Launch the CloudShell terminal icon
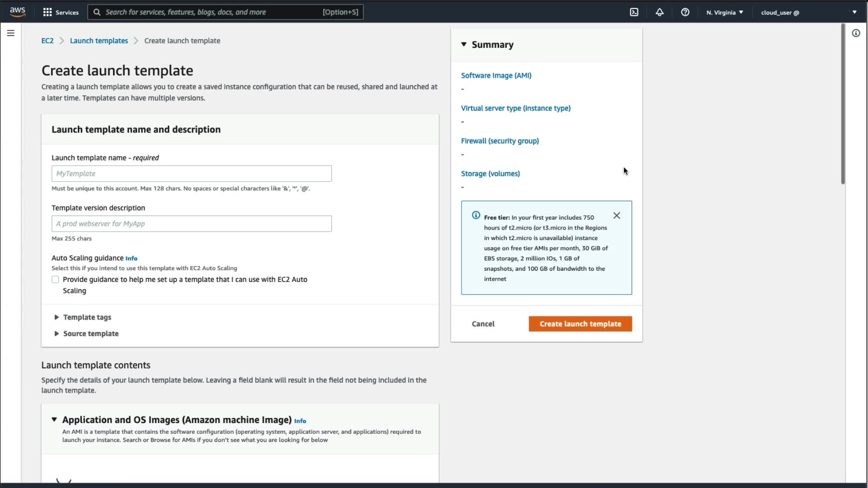This screenshot has width=868, height=488. click(x=634, y=12)
